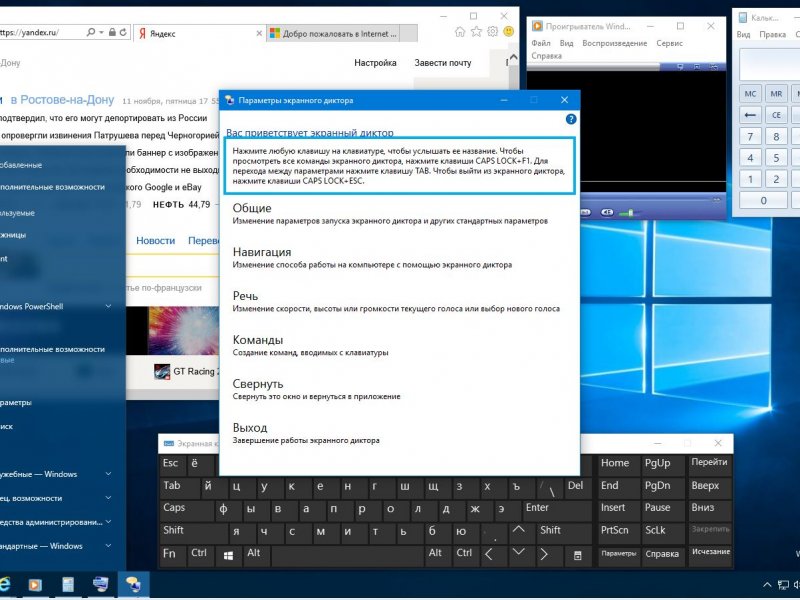Viewport: 800px width, 600px height.
Task: Open the Справка menu in Media Player
Action: (x=546, y=56)
